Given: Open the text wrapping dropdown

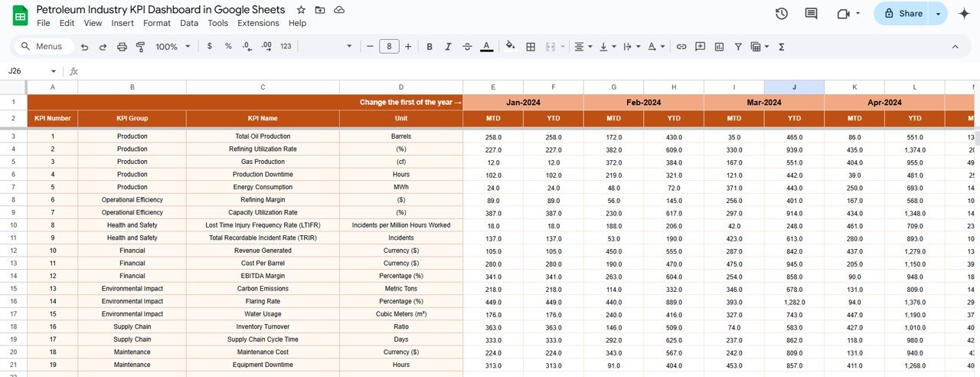Looking at the screenshot, I should 632,47.
